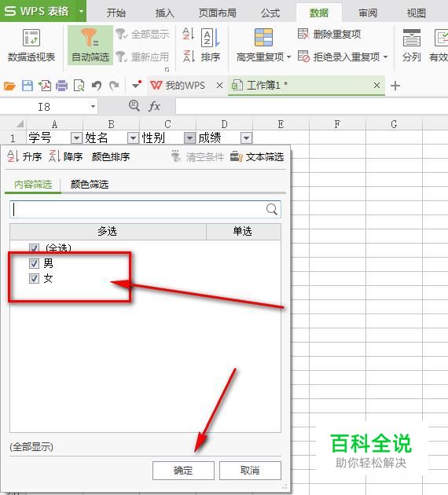Open the 视图 ribbon tab

(x=416, y=13)
